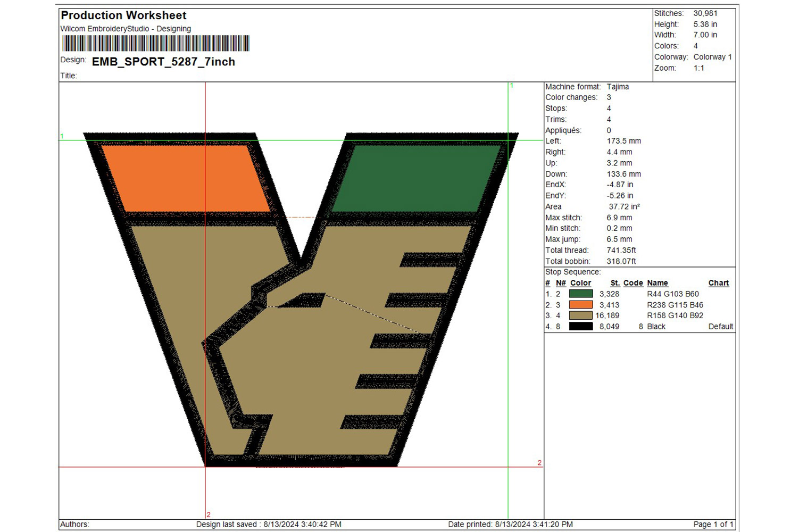Click the black color swatch in the stop sequence
Image resolution: width=799 pixels, height=532 pixels.
581,327
